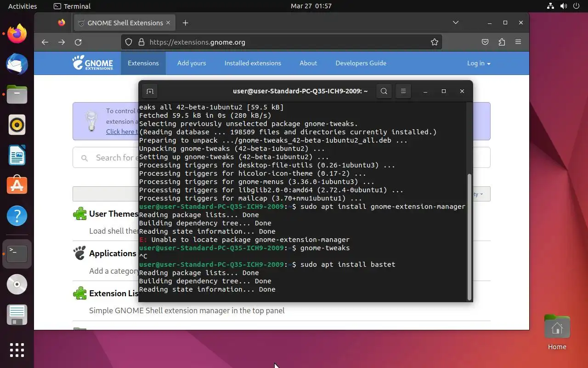Image resolution: width=588 pixels, height=368 pixels.
Task: Open search in the terminal window
Action: click(384, 91)
